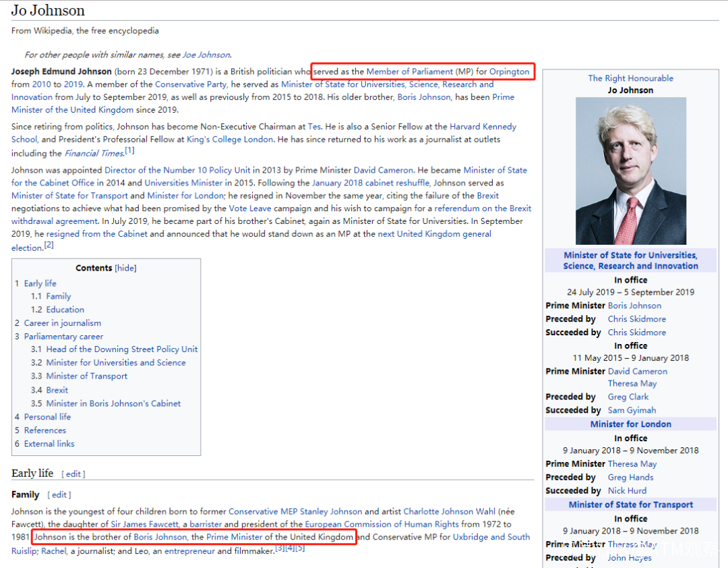Screen dimensions: 728x568
Task: Go to Parliamentary career in the contents
Action: pyautogui.click(x=63, y=337)
